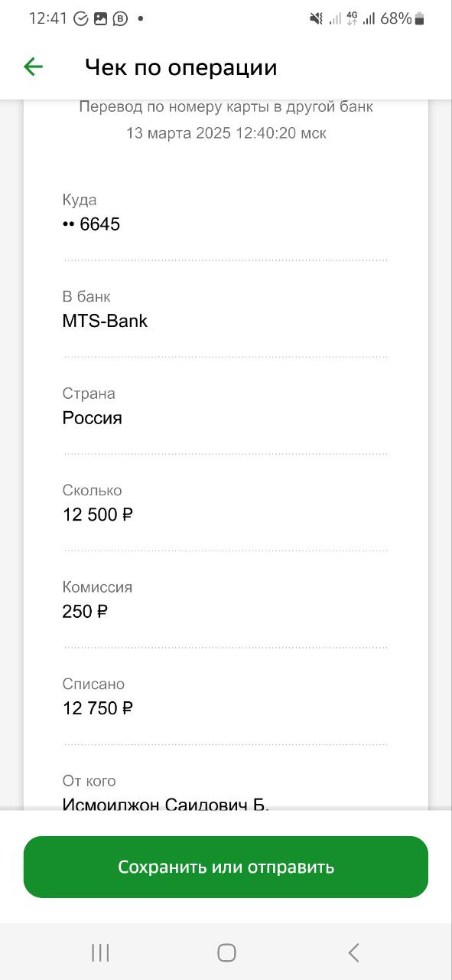
Task: Open Android recent apps button
Action: coord(100,952)
